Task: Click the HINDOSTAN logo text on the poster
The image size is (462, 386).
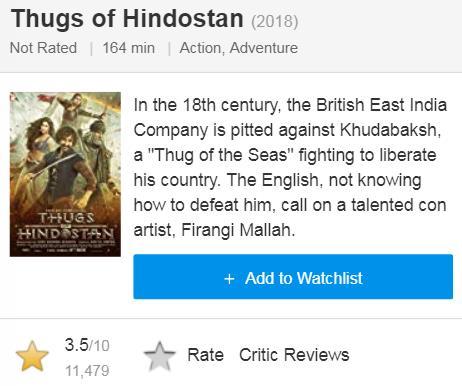Action: click(x=65, y=233)
